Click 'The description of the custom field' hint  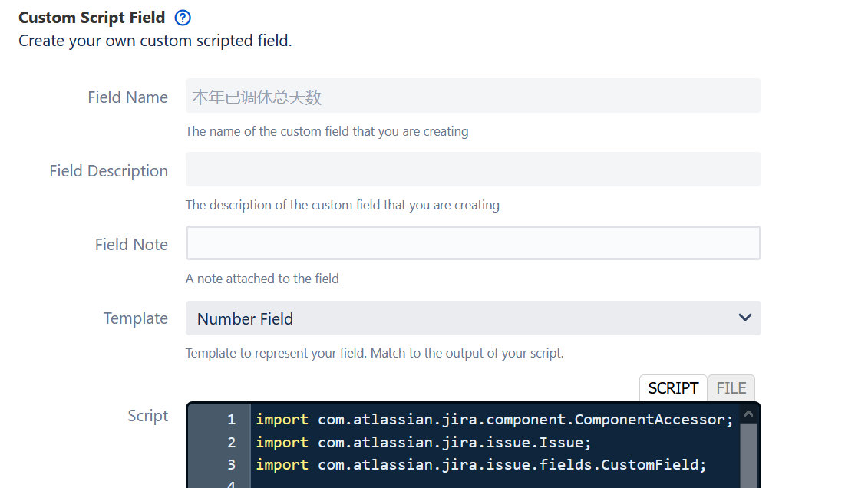342,205
